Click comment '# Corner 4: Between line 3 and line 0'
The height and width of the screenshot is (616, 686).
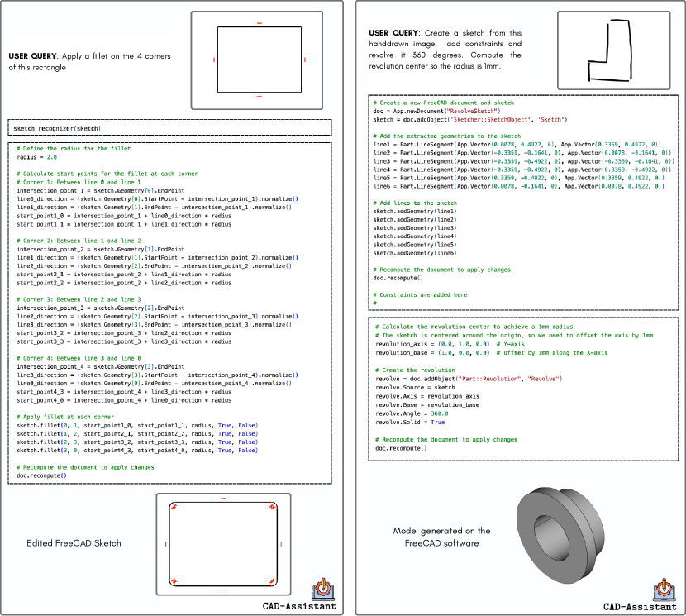click(79, 358)
